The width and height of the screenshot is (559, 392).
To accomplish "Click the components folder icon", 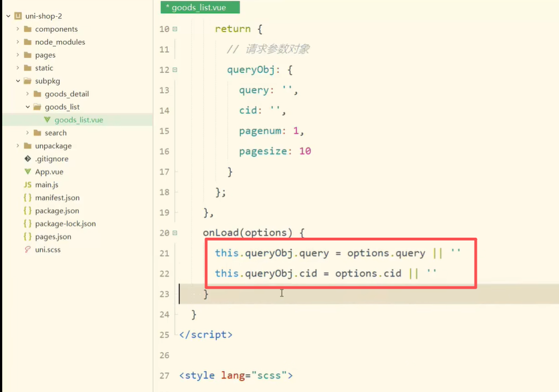I will [27, 29].
